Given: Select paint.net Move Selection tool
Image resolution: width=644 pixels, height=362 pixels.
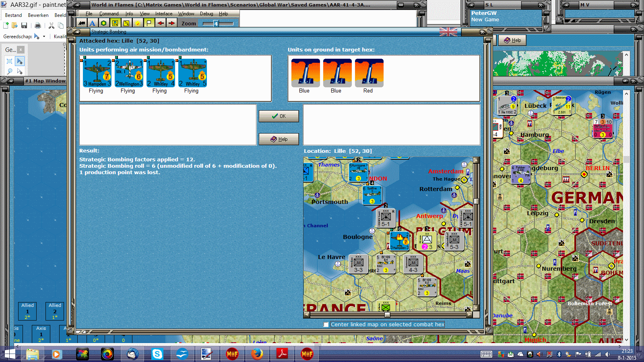Looking at the screenshot, I should coord(19,71).
